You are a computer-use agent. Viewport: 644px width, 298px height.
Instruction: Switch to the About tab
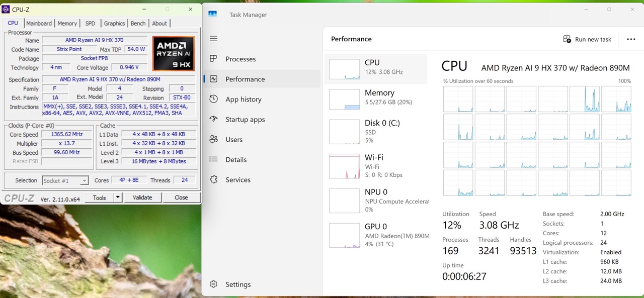(159, 23)
